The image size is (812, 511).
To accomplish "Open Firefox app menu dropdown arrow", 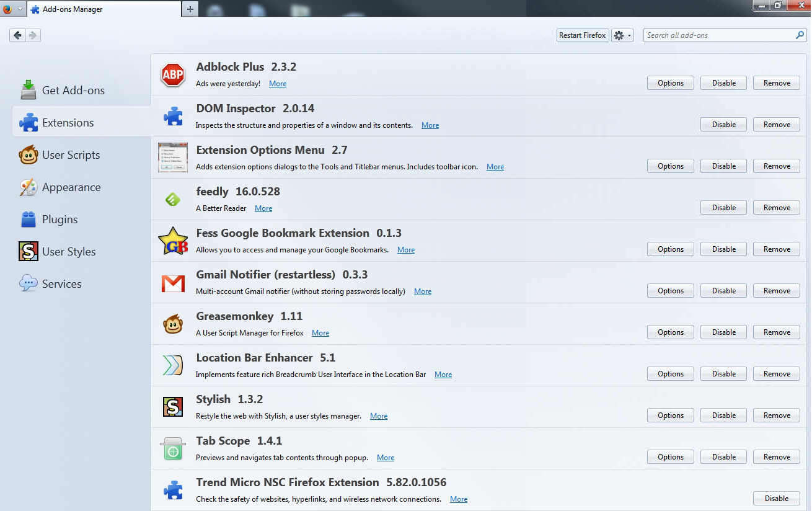I will [x=20, y=9].
